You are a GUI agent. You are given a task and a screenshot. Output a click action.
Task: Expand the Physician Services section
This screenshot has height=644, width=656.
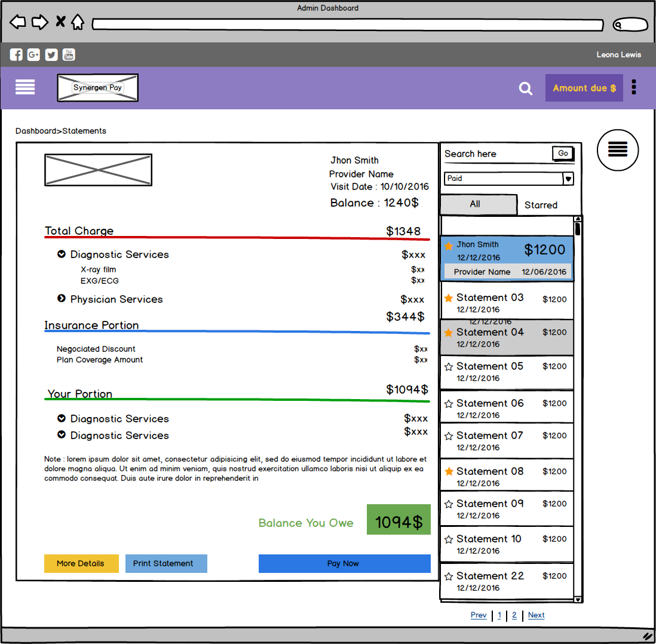pyautogui.click(x=62, y=298)
